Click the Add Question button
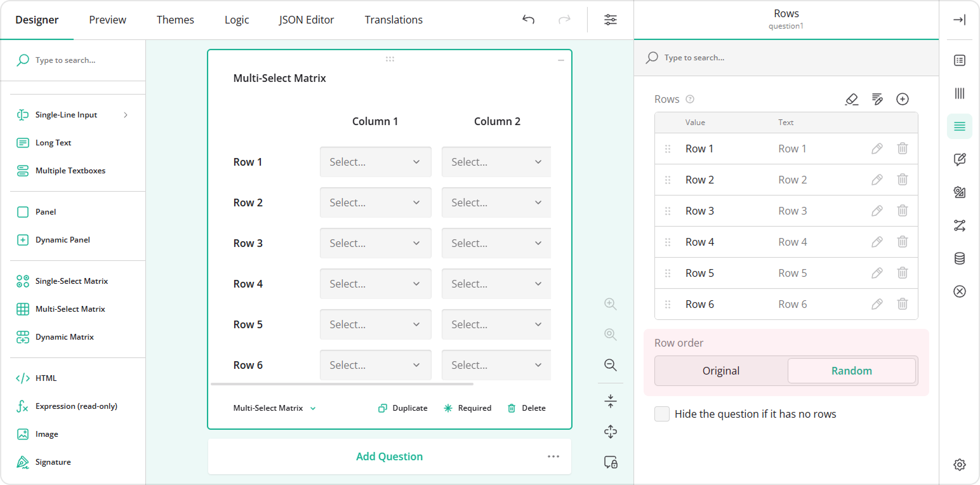The height and width of the screenshot is (485, 980). (x=389, y=456)
